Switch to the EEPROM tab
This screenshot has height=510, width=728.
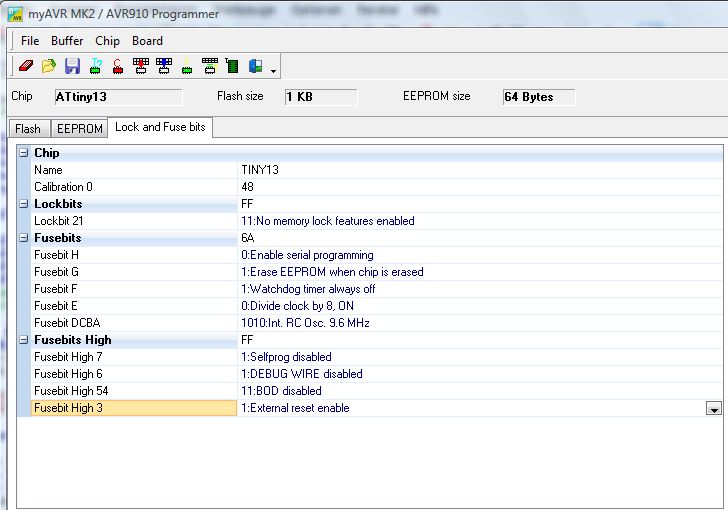79,129
